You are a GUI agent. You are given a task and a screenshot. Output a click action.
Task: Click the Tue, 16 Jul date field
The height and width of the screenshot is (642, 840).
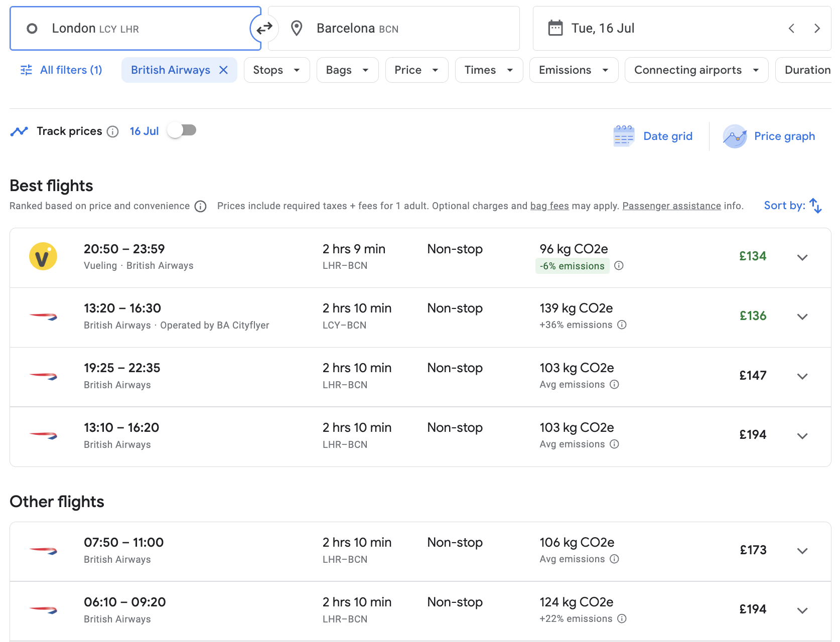click(682, 29)
